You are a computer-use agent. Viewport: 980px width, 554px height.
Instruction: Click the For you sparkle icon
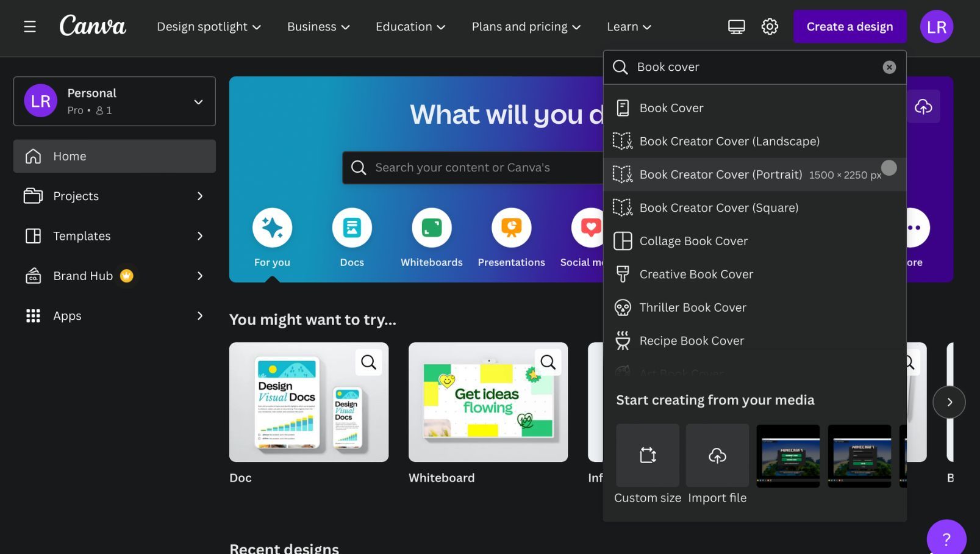pyautogui.click(x=272, y=227)
